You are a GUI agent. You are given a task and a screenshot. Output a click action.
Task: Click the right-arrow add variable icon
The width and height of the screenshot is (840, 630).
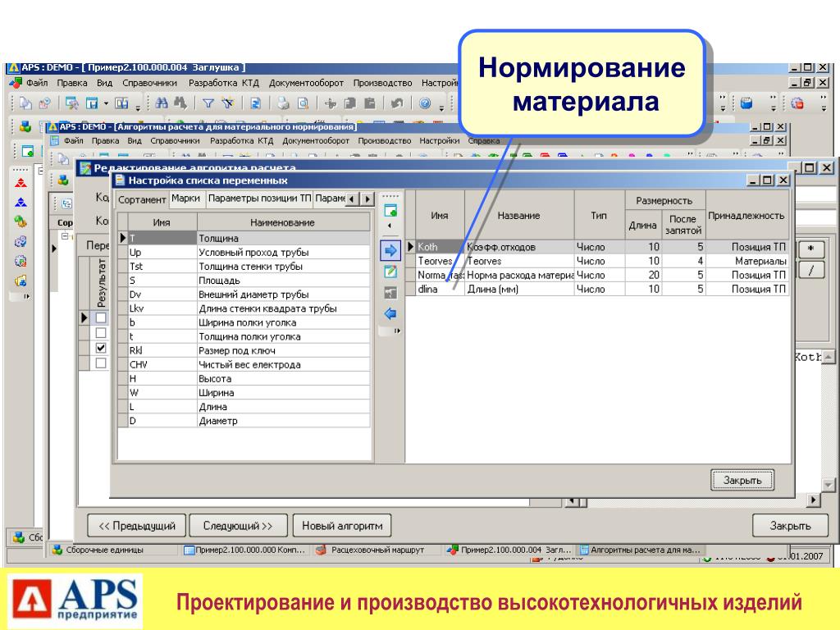[x=390, y=250]
